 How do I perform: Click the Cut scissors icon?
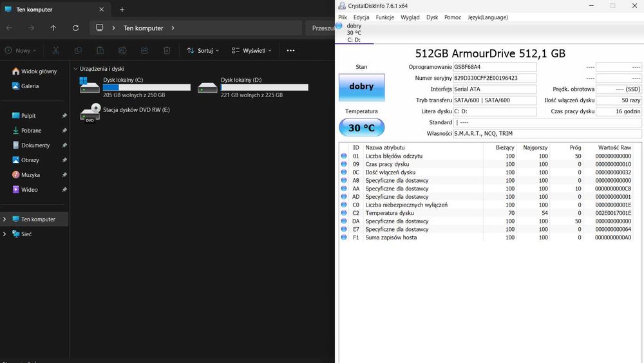(x=56, y=50)
